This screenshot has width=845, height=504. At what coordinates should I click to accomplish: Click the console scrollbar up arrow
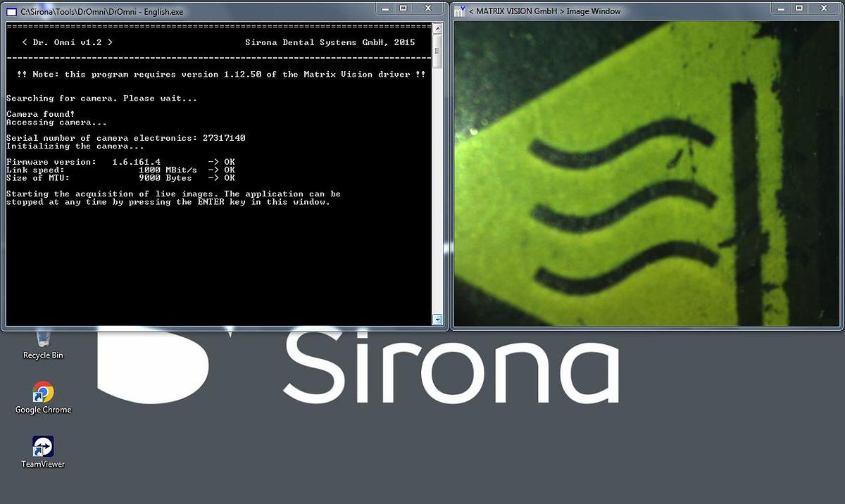(x=438, y=27)
